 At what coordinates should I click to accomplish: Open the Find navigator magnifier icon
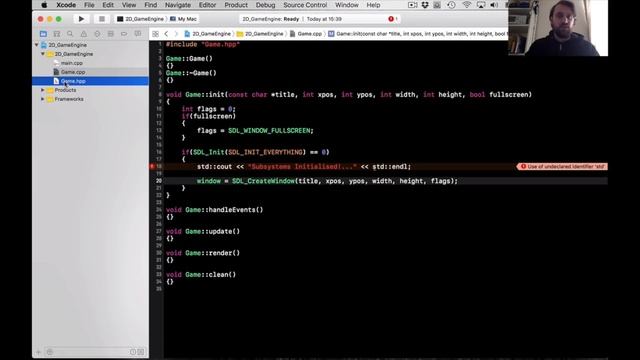click(x=70, y=33)
